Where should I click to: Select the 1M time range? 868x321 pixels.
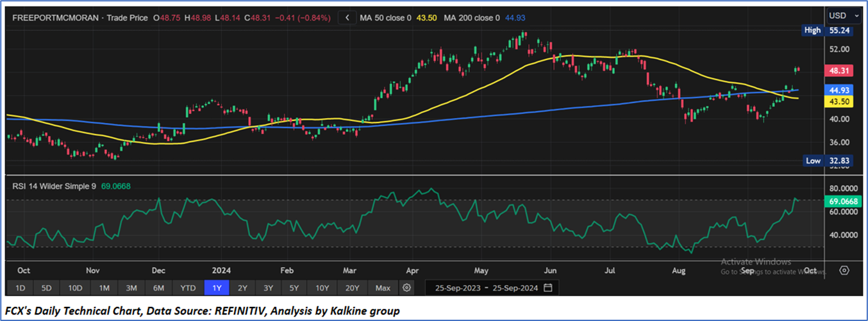(104, 288)
